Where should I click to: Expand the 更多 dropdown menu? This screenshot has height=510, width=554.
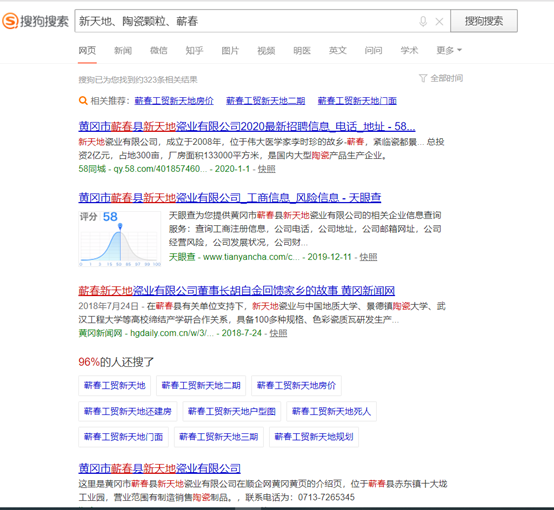click(x=449, y=51)
